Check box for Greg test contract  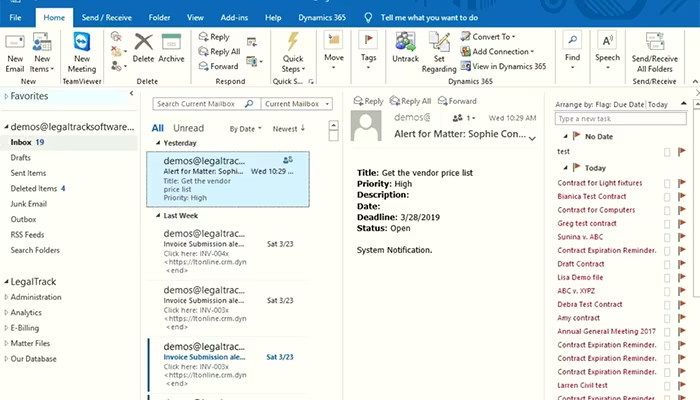pyautogui.click(x=667, y=224)
